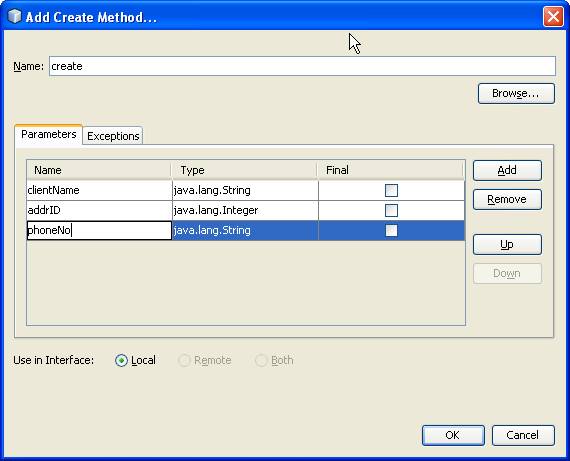Screen dimensions: 570x461
Task: Tick the Final checkbox for addrID
Action: (x=391, y=210)
